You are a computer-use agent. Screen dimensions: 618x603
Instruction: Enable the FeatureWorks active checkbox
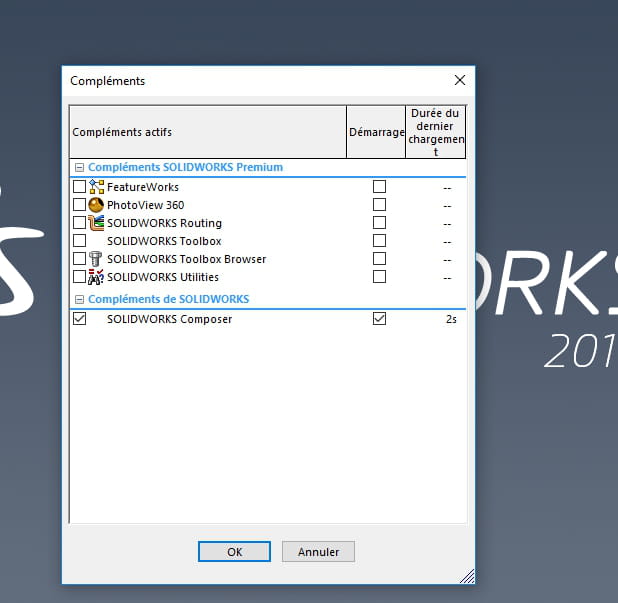80,186
